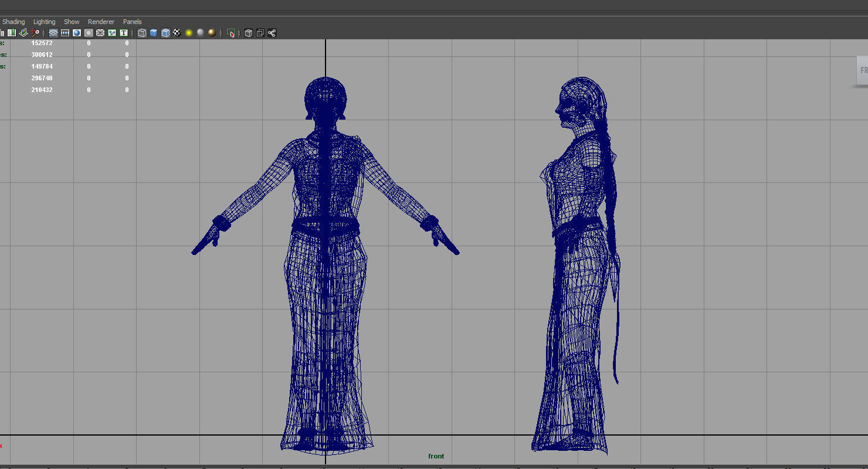Click the count value 296740
This screenshot has height=469, width=868.
(42, 78)
